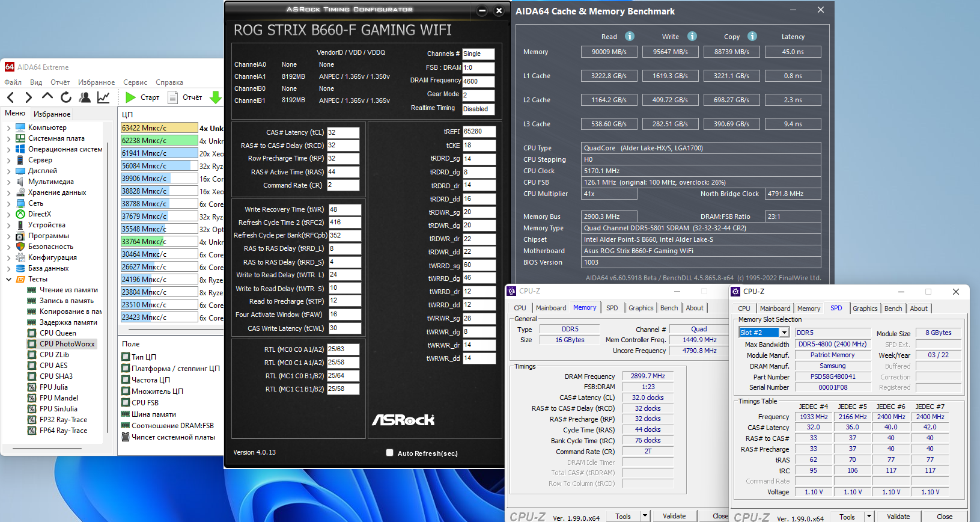The image size is (980, 522).
Task: Open the graph chart icon in AIDA64 toolbar
Action: pyautogui.click(x=103, y=97)
